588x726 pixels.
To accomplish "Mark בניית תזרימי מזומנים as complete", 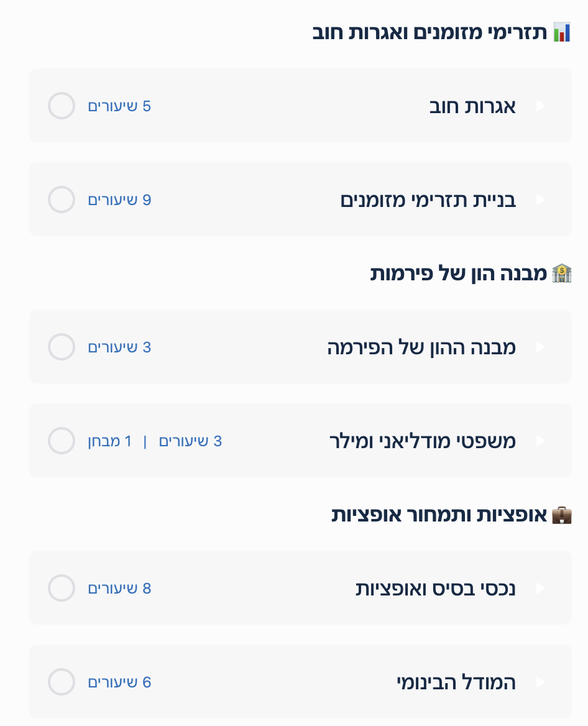I will (62, 200).
